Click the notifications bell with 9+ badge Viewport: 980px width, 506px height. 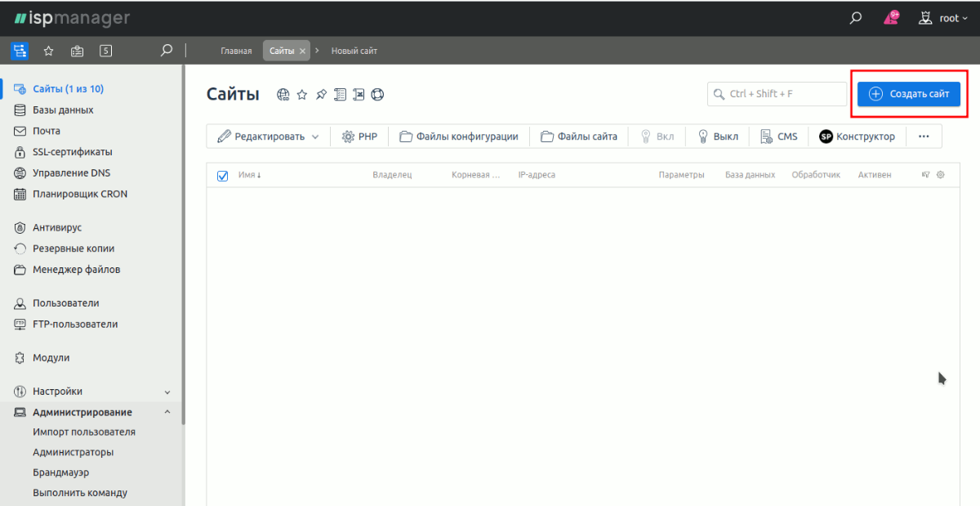point(891,18)
